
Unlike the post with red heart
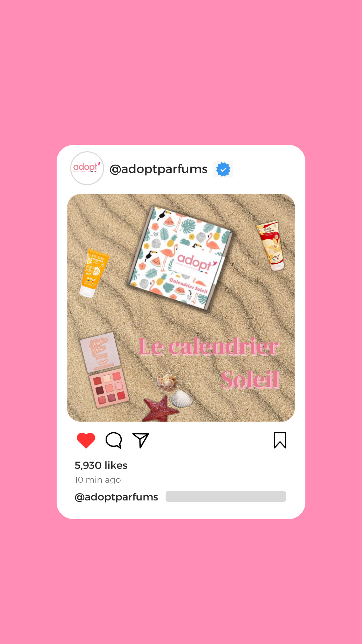pos(86,440)
